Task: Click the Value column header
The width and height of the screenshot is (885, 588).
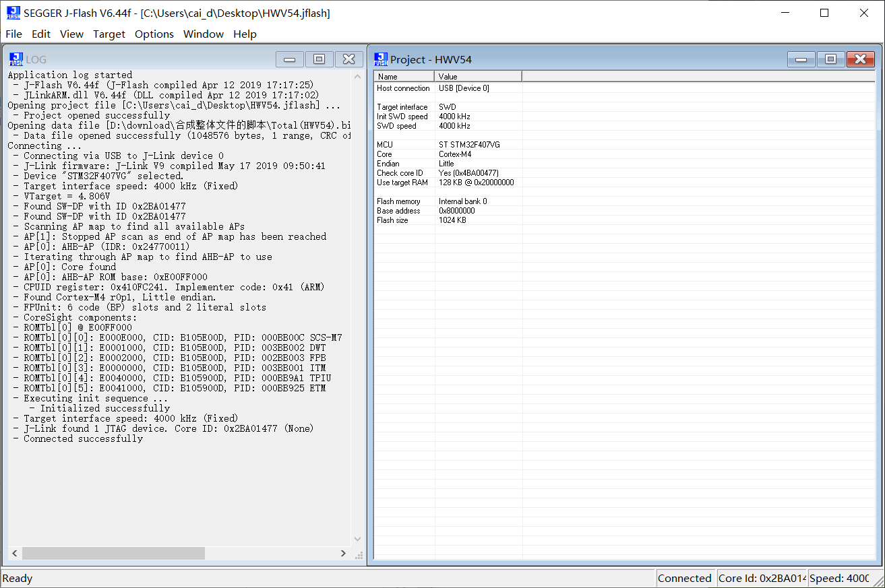Action: tap(479, 76)
